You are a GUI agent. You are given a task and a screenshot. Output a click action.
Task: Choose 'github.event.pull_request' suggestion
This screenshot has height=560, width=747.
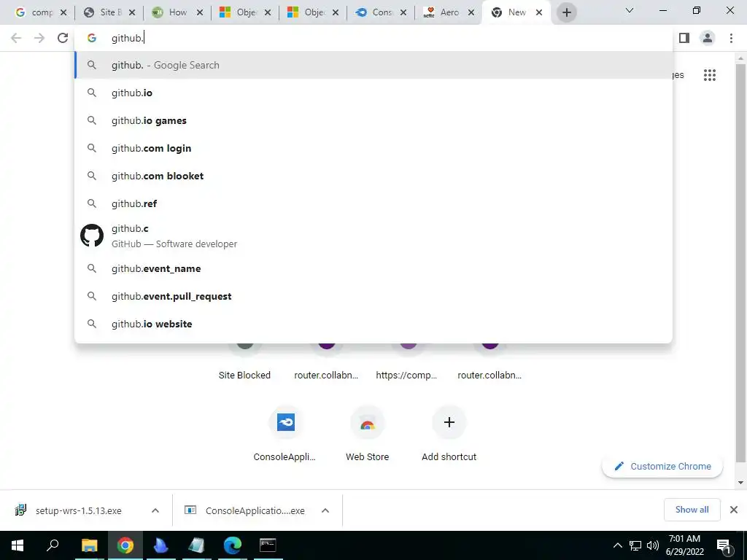pyautogui.click(x=373, y=296)
